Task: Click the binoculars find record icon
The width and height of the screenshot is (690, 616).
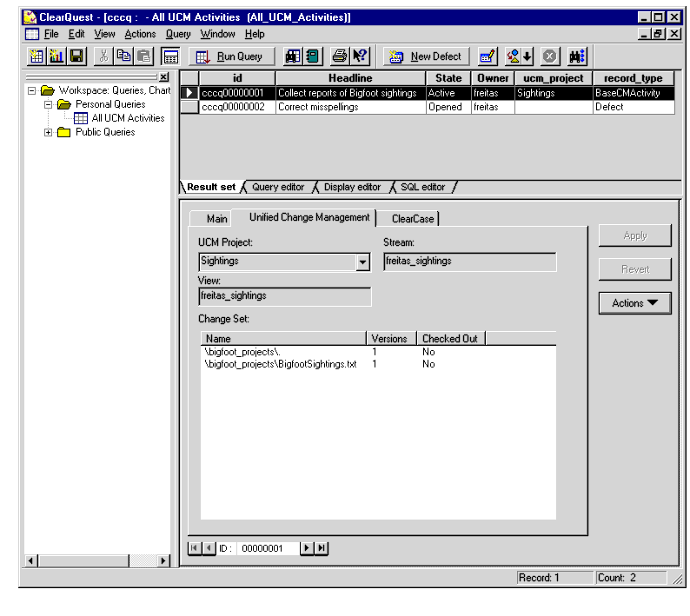Action: (577, 56)
